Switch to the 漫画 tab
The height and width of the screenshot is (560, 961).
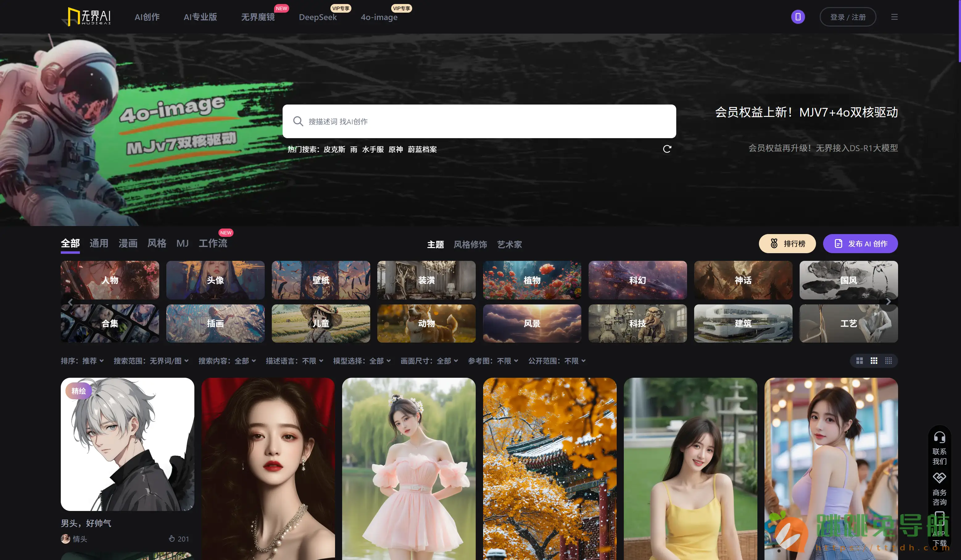click(x=128, y=243)
